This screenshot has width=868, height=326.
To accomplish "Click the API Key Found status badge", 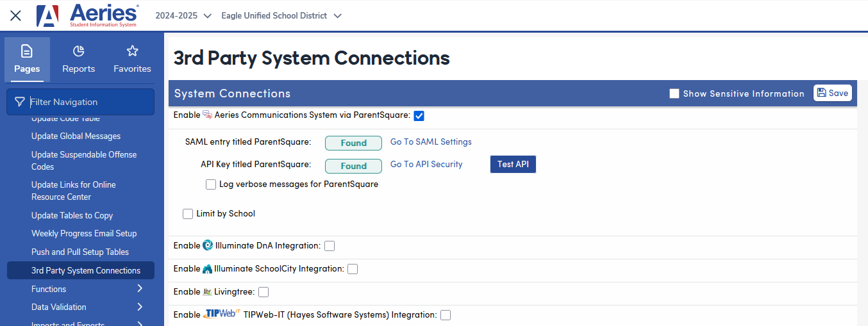I will point(353,166).
